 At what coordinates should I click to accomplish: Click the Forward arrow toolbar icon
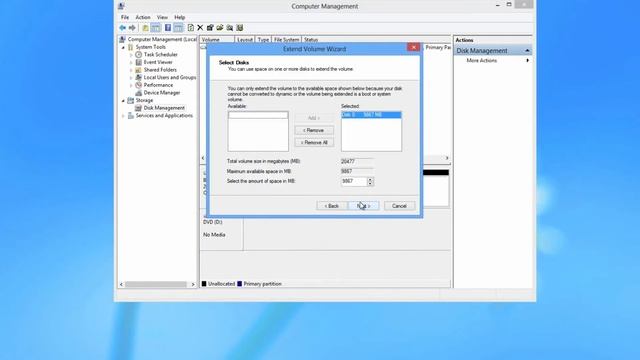pos(132,28)
